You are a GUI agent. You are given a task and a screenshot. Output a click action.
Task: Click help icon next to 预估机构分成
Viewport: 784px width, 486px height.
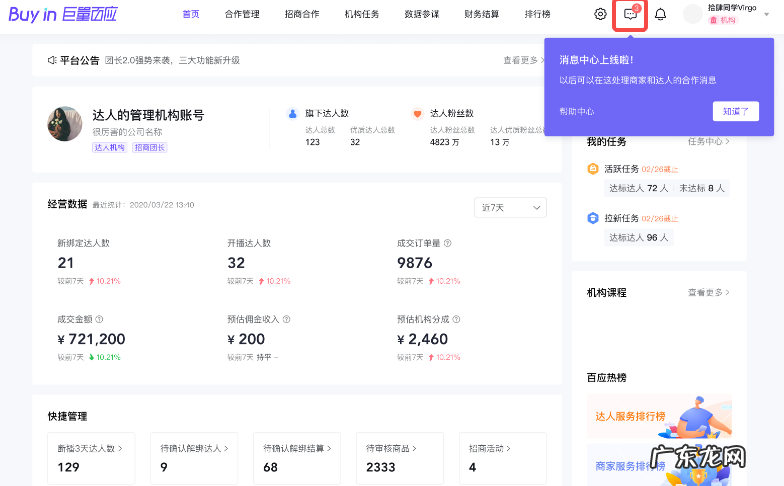point(456,319)
